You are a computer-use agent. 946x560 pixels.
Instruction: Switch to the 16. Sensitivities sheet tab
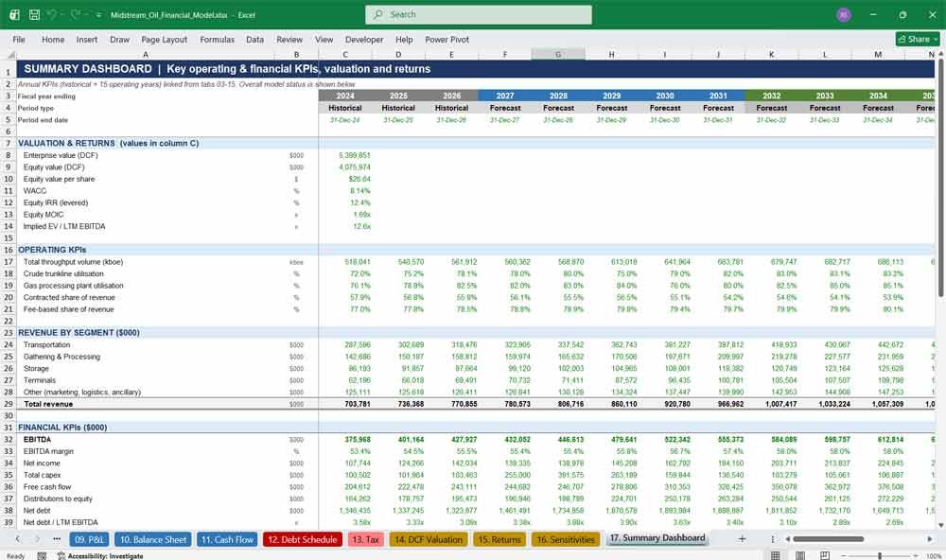566,539
